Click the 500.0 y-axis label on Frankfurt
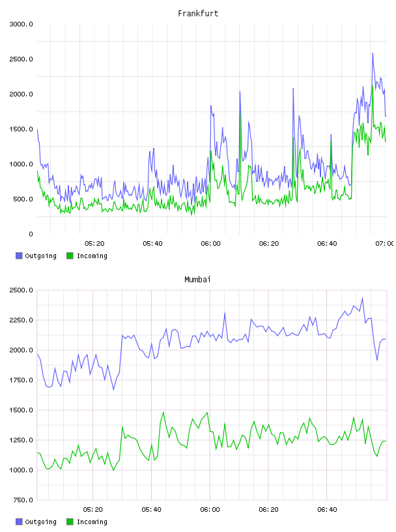Viewport: 396px width, 532px height. coord(23,199)
